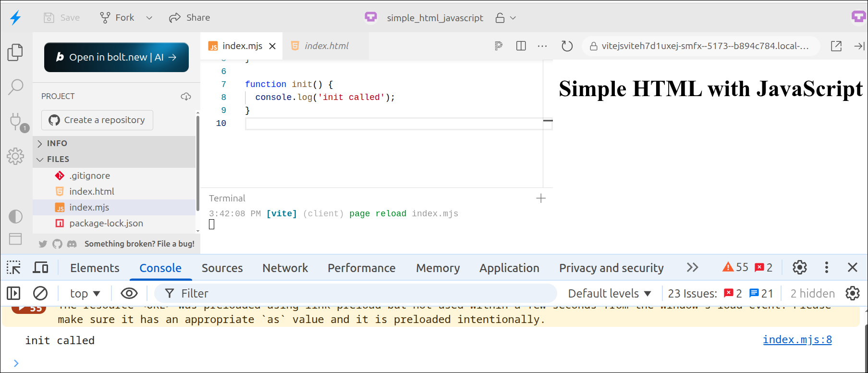
Task: Click the split editor icon
Action: point(521,46)
